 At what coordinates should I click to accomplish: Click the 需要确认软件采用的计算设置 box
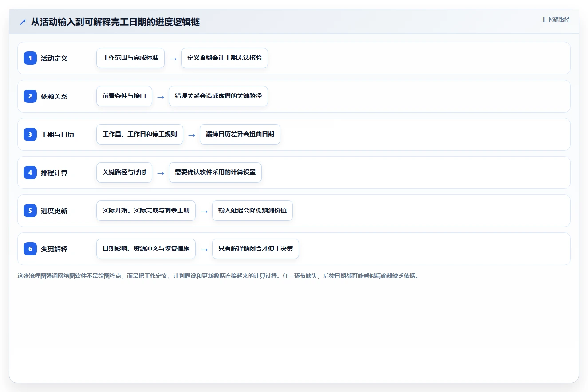coord(215,172)
